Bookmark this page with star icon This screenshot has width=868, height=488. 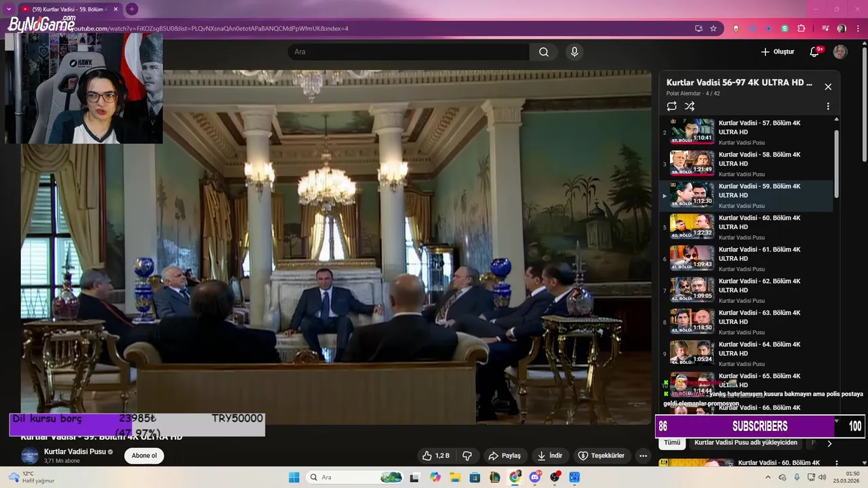click(x=713, y=28)
